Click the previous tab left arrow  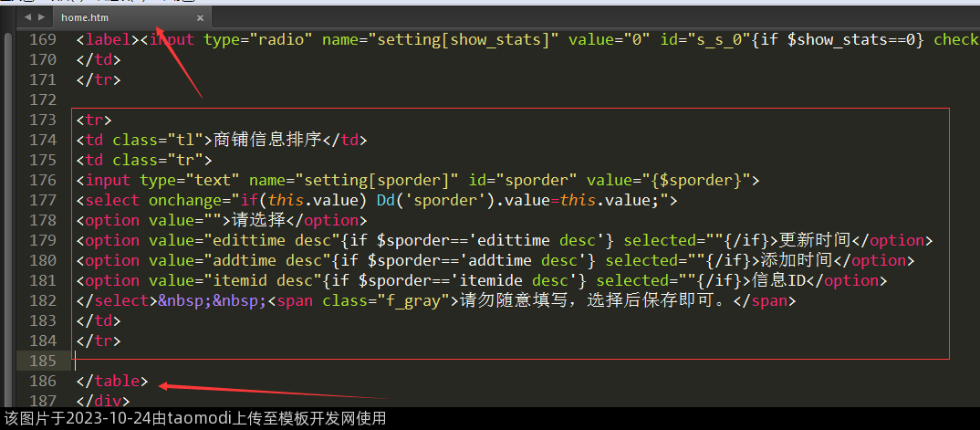click(26, 17)
